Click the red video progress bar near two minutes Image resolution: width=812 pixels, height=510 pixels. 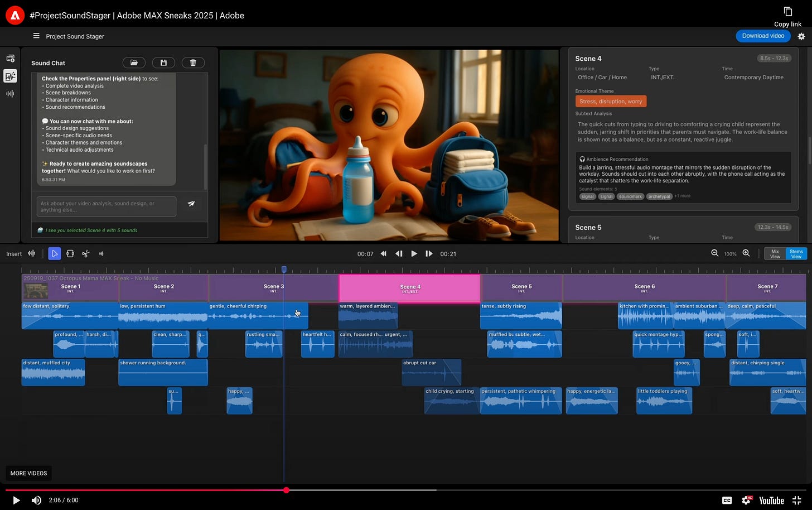284,490
